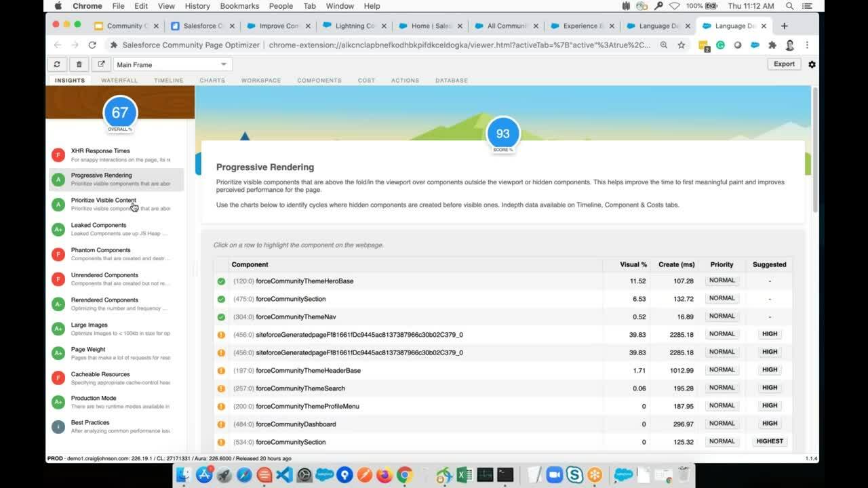Switch to the Community browser tab
868x488 pixels.
(x=125, y=26)
